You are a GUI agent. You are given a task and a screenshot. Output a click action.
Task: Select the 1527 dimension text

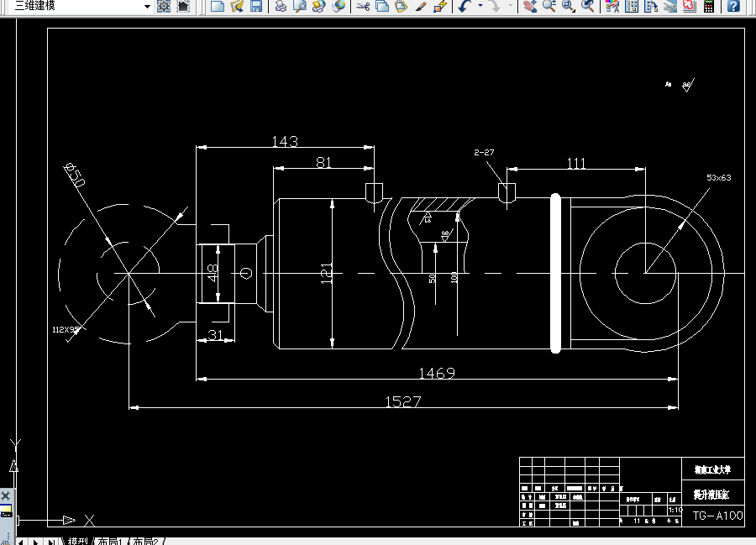[x=403, y=401]
